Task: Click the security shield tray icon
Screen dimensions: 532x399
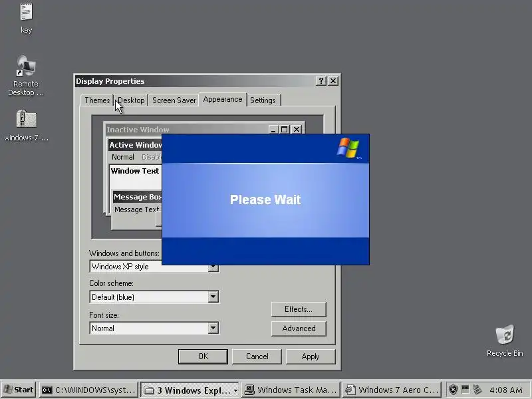Action: click(453, 390)
